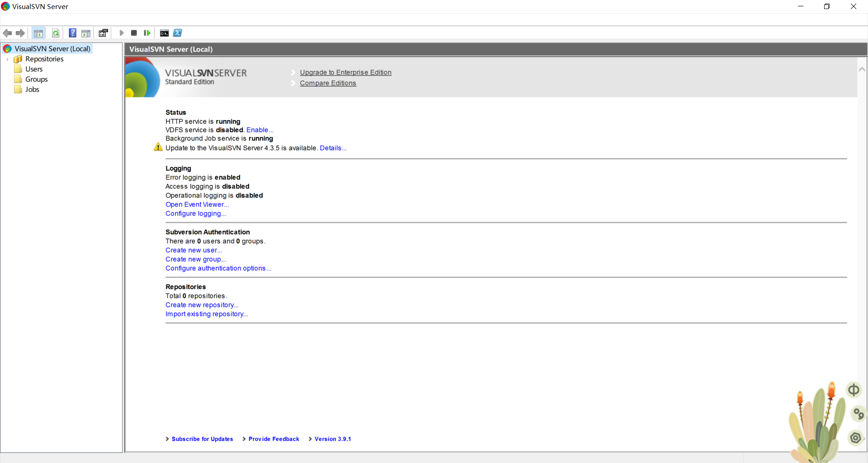868x463 pixels.
Task: Click the Repositories section heading
Action: tap(186, 287)
